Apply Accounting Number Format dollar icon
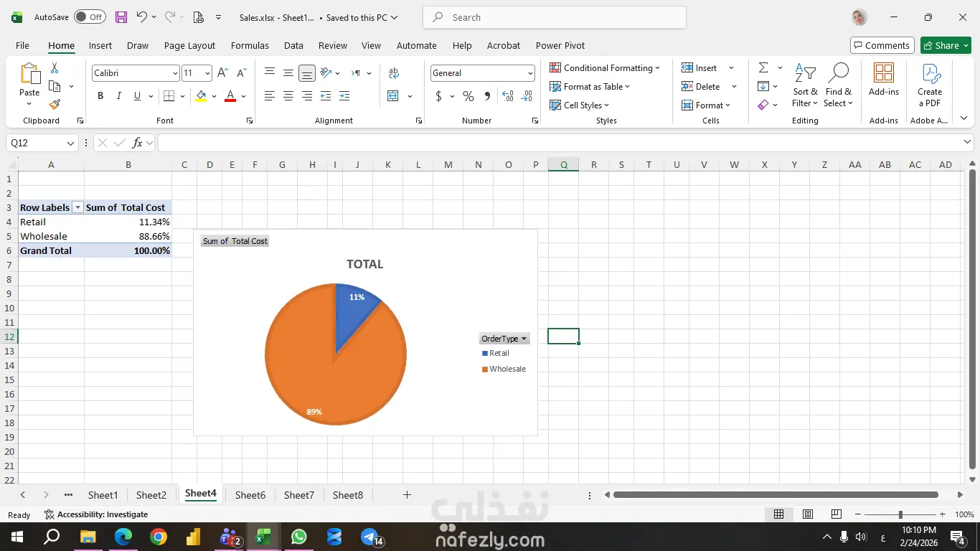 [x=438, y=96]
